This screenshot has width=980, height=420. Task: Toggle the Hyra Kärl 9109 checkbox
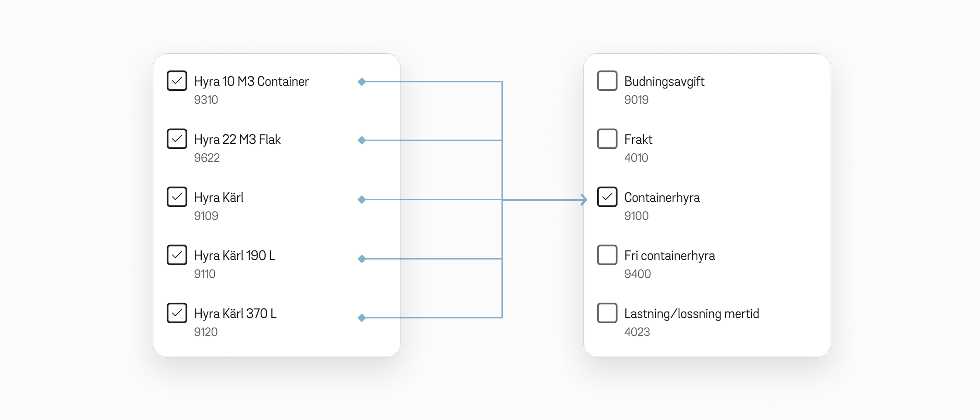[177, 197]
